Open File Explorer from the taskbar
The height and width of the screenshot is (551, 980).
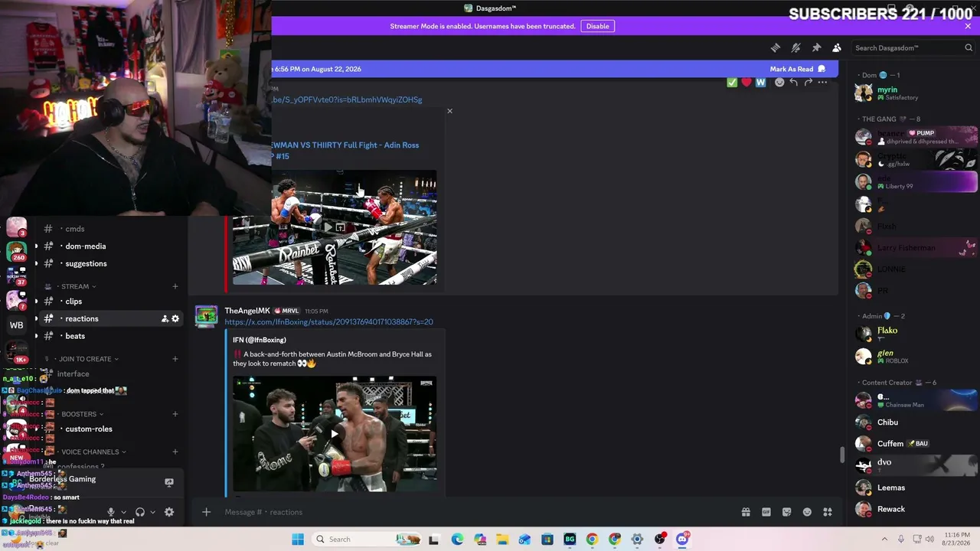[502, 539]
